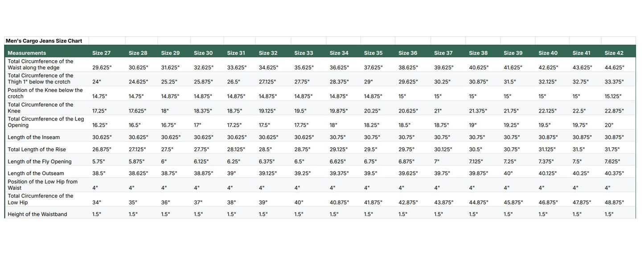Click the waist circumference value 44.625"
This screenshot has height=258, width=644.
(614, 67)
